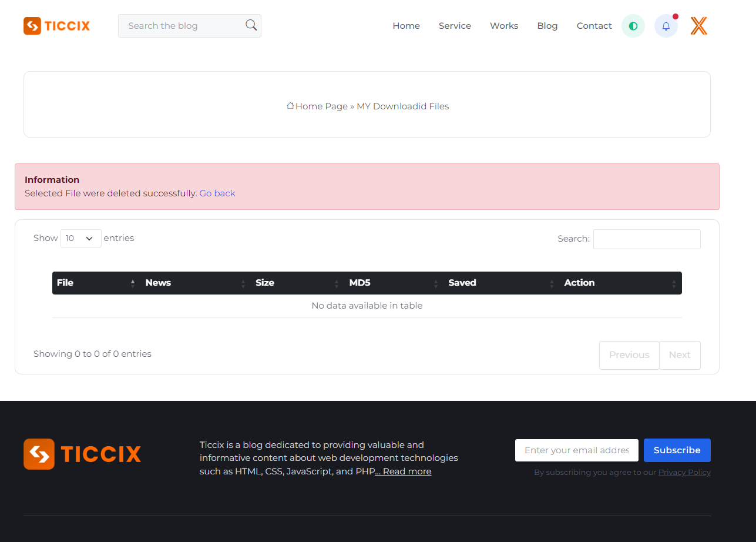Click the Ticcix logo in header
The image size is (756, 542).
click(57, 26)
